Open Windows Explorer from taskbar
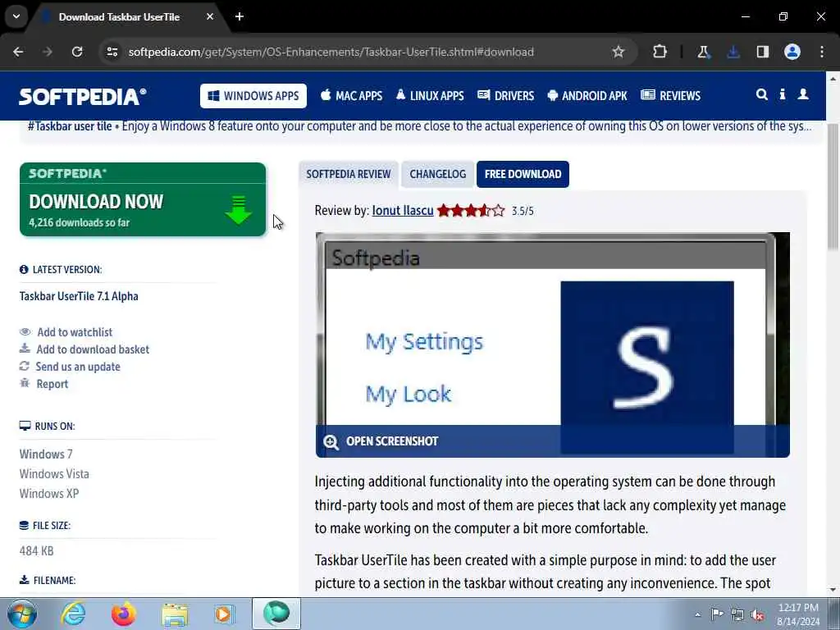This screenshot has width=840, height=630. pos(175,614)
